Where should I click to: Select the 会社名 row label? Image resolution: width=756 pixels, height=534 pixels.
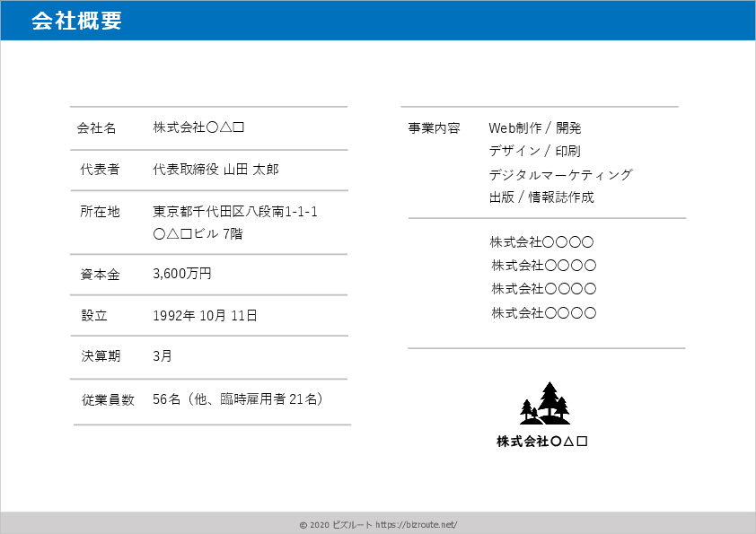point(96,128)
